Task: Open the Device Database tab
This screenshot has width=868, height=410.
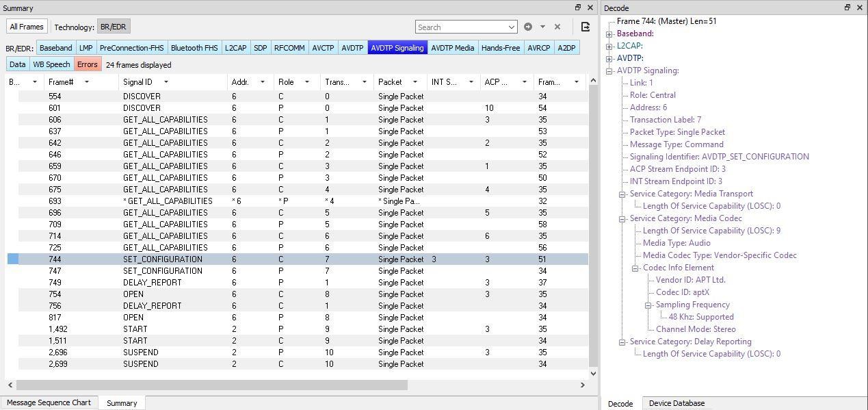Action: [676, 403]
